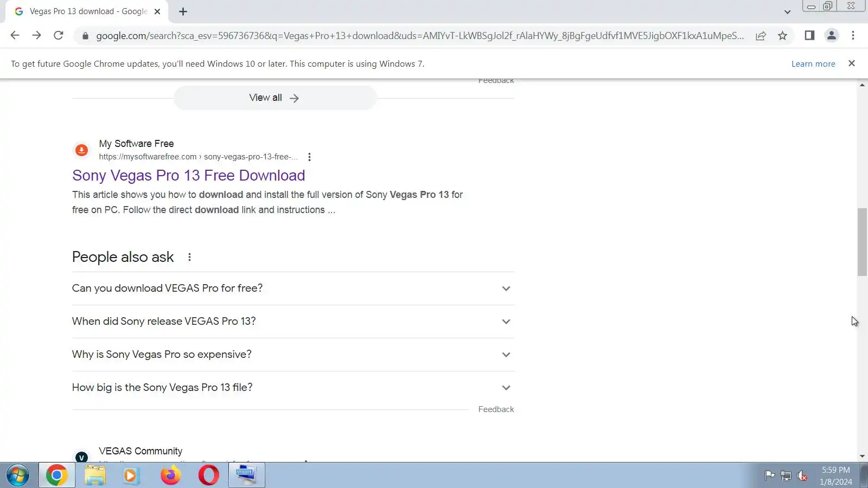
Task: Go back to the previous page
Action: 15,35
